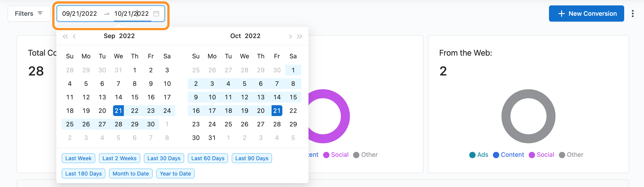Click the previous year double-chevron icon
This screenshot has width=644, height=187.
[x=65, y=36]
